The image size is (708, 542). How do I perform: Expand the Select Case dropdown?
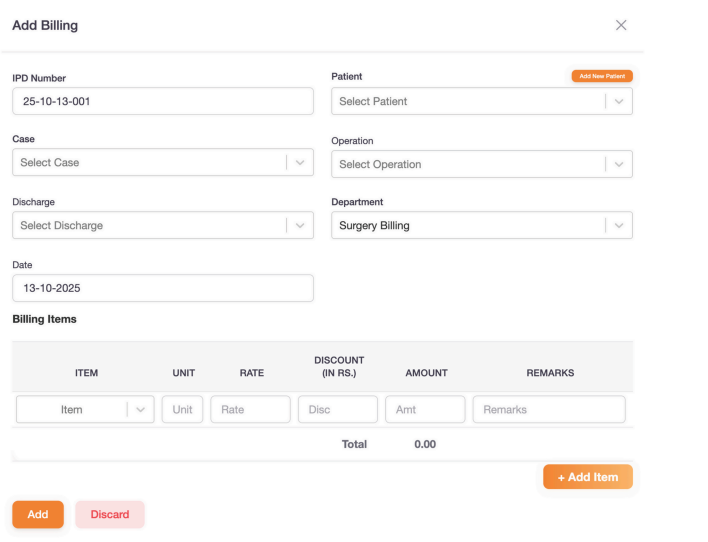[x=150, y=163]
